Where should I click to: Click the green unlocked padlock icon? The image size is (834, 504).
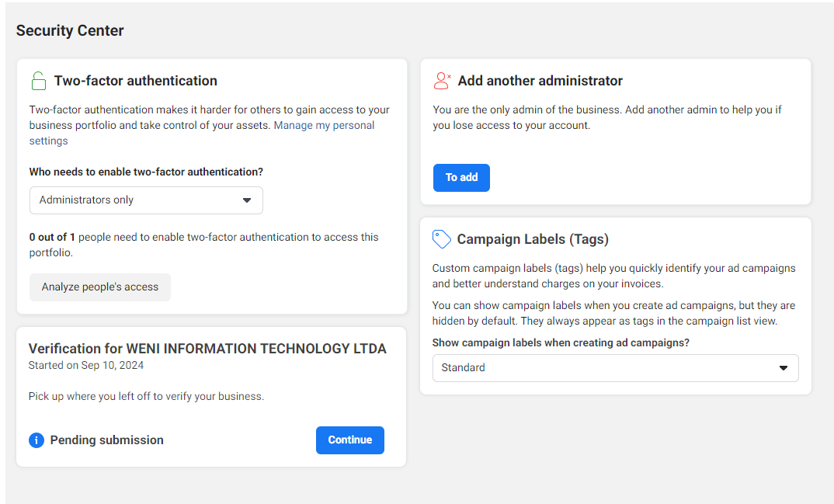pos(38,81)
